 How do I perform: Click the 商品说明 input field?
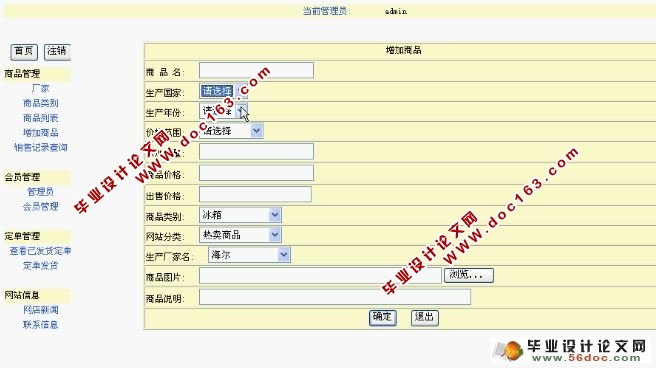(335, 297)
